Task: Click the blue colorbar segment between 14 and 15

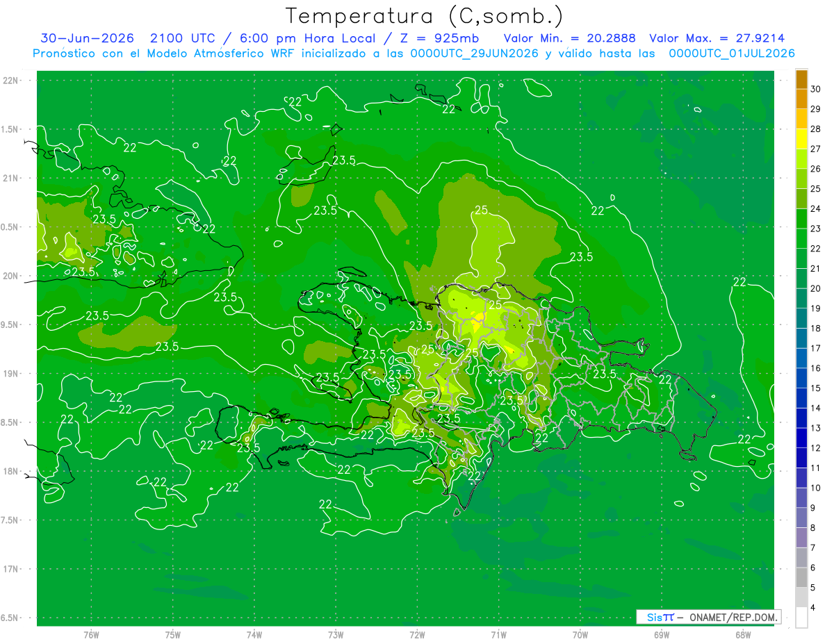Action: coord(801,398)
